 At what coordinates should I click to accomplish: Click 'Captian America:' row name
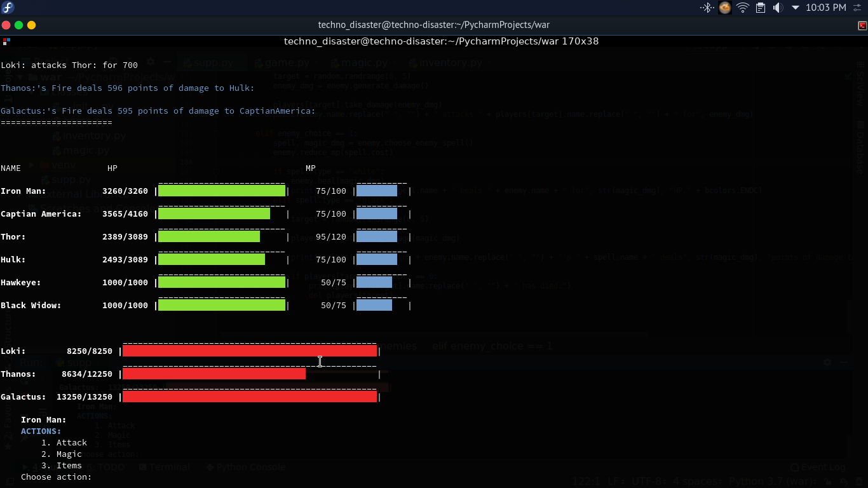(41, 213)
